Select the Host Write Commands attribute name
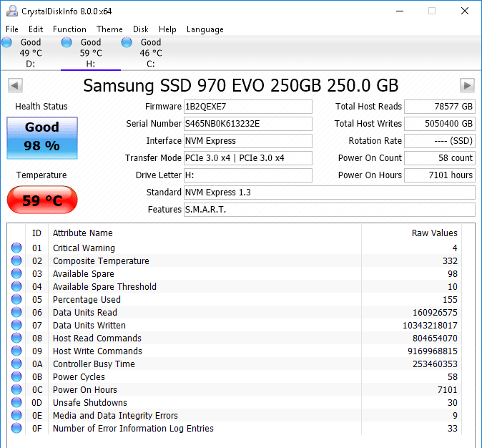This screenshot has height=448, width=482. 97,351
